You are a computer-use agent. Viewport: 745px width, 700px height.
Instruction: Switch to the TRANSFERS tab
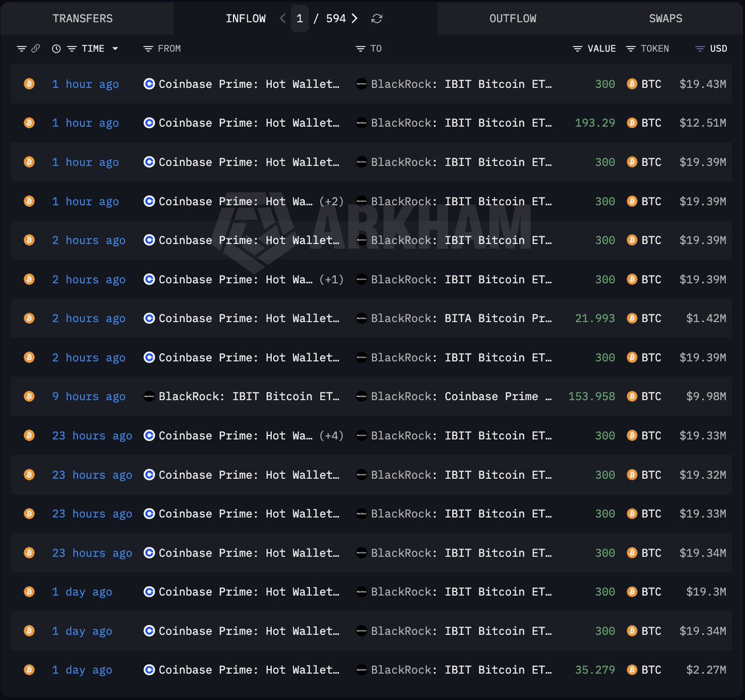pyautogui.click(x=83, y=19)
